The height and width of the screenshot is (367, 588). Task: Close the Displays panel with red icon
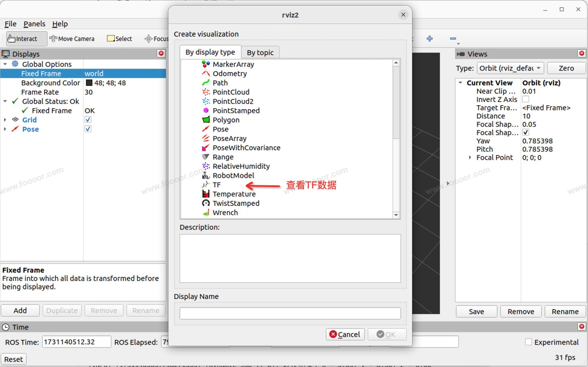pos(161,53)
